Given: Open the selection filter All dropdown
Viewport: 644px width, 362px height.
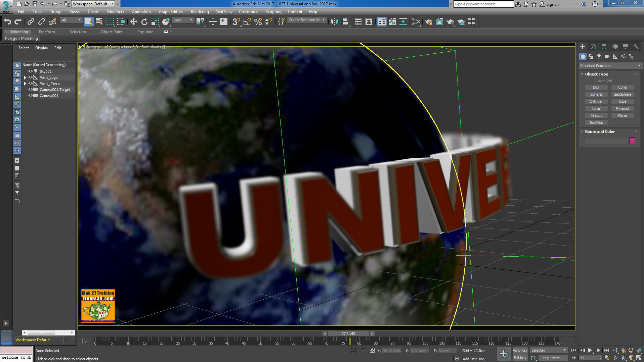Looking at the screenshot, I should point(71,20).
